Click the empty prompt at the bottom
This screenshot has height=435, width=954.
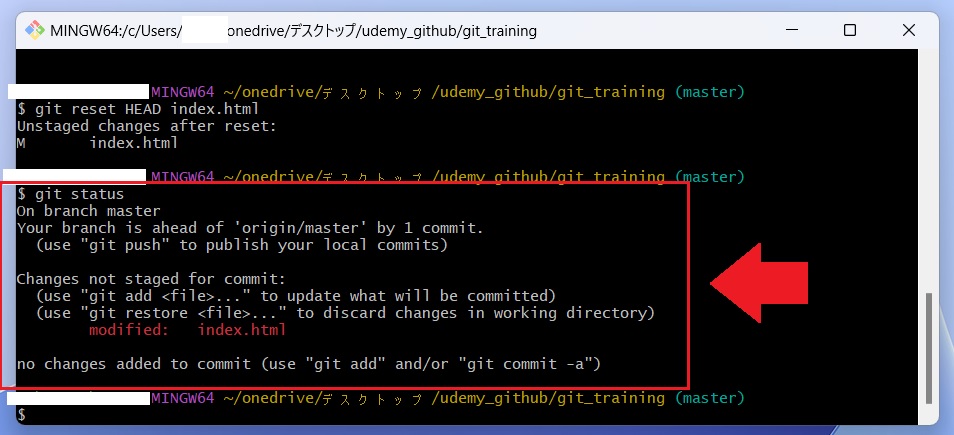pos(22,415)
